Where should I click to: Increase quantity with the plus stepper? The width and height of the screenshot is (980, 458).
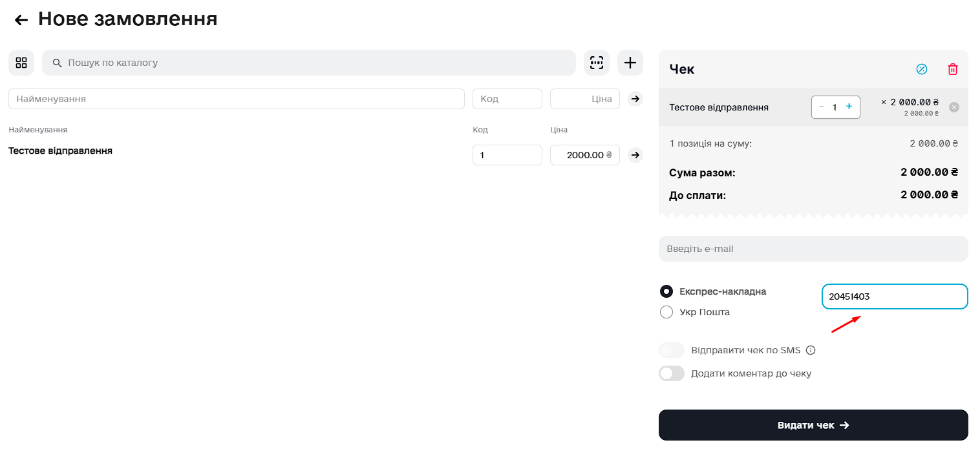849,107
